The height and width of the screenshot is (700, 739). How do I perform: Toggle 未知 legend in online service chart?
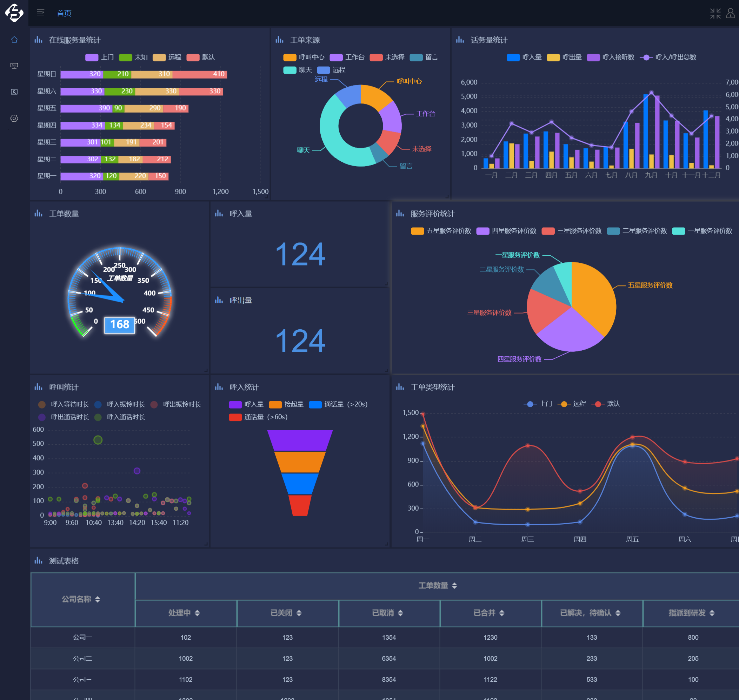[x=133, y=57]
